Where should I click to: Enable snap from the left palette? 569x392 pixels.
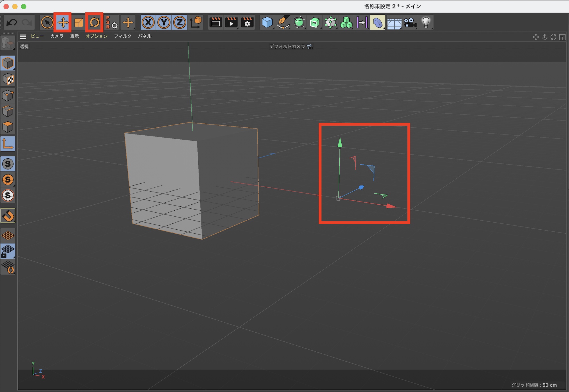click(8, 215)
